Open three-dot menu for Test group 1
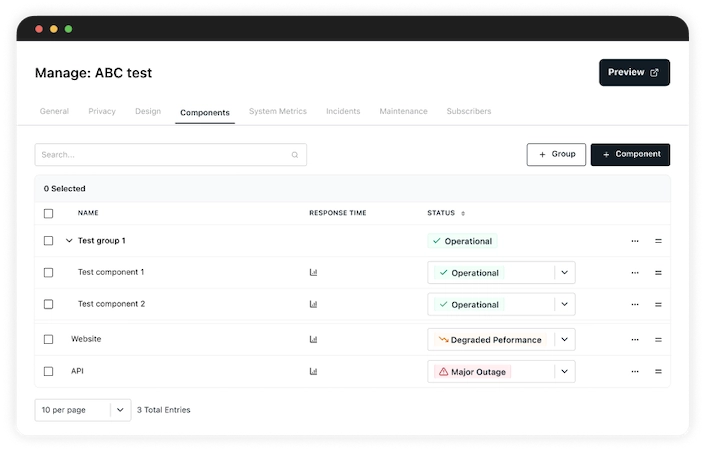This screenshot has width=705, height=451. pos(634,241)
